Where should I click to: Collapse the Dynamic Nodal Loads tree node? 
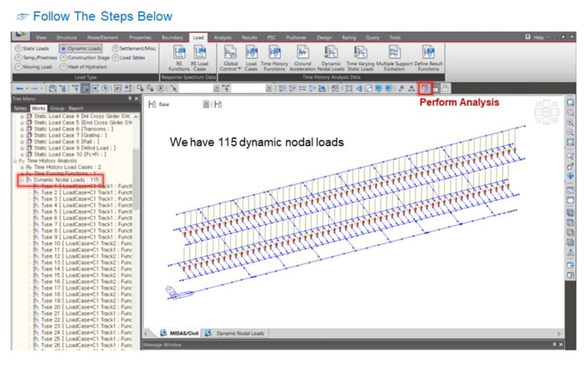coord(21,180)
